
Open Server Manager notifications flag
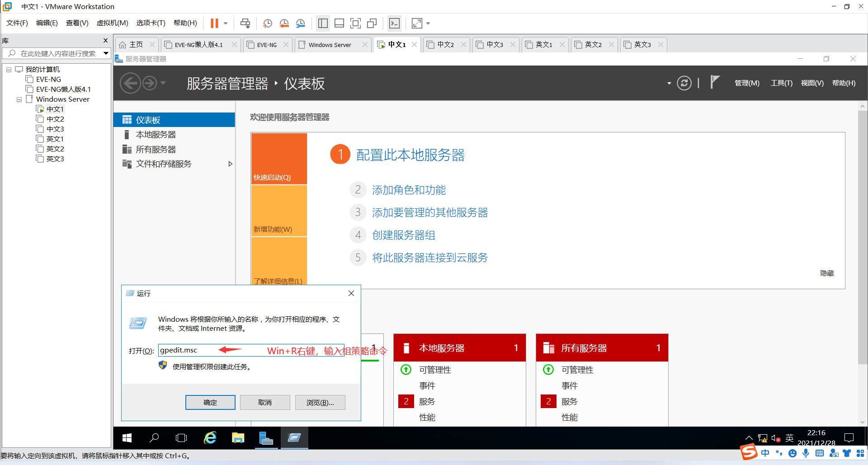tap(714, 83)
